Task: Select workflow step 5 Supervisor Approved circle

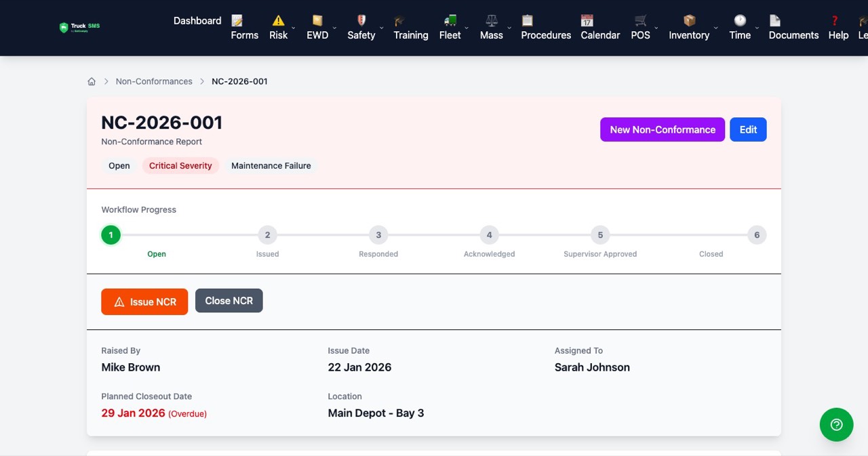Action: point(600,235)
